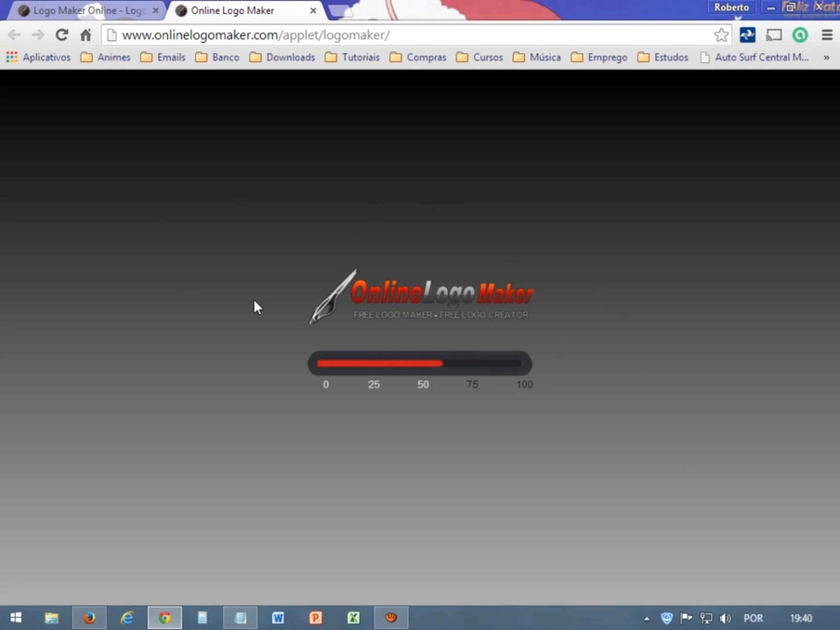This screenshot has height=630, width=840.
Task: Click the home icon in toolbar
Action: [85, 35]
